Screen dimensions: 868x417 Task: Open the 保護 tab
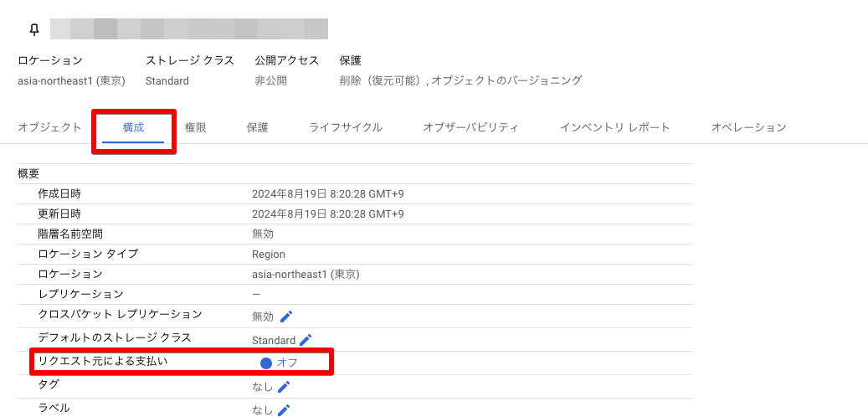(x=258, y=127)
